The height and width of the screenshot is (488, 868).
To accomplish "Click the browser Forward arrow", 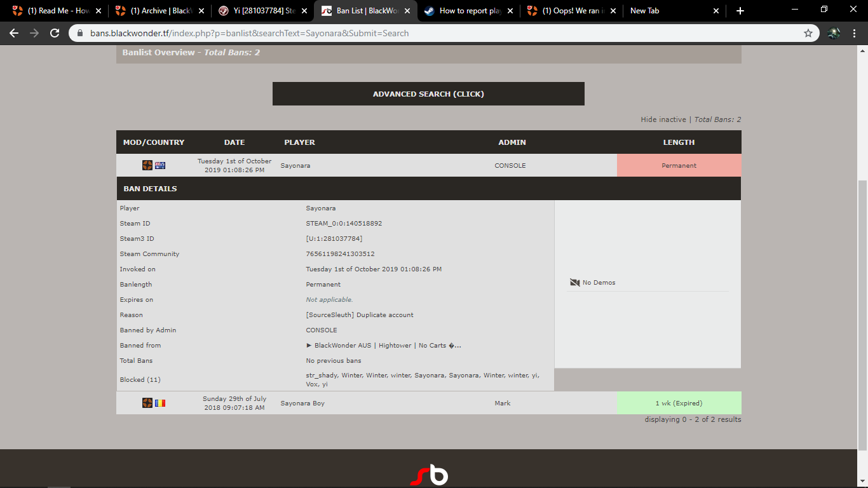I will (34, 33).
